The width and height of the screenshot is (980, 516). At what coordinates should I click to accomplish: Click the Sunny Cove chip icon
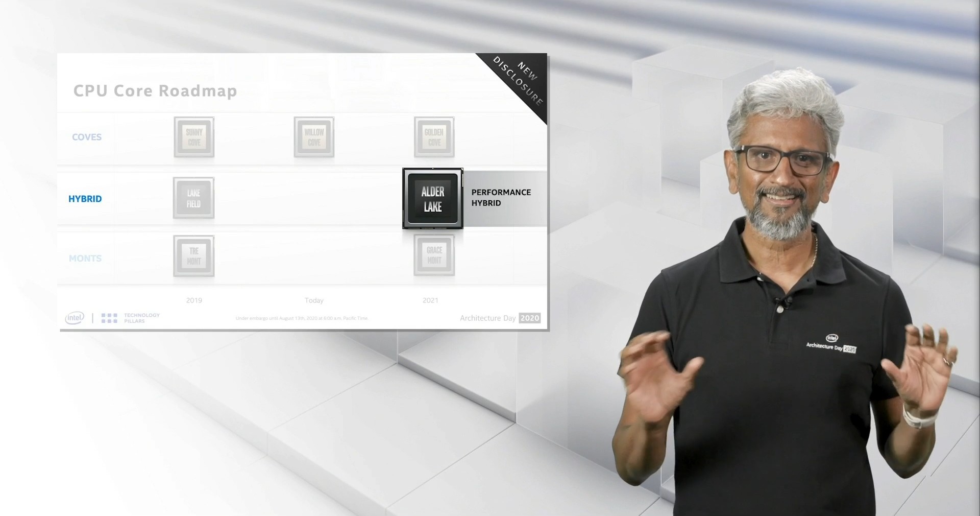tap(194, 137)
